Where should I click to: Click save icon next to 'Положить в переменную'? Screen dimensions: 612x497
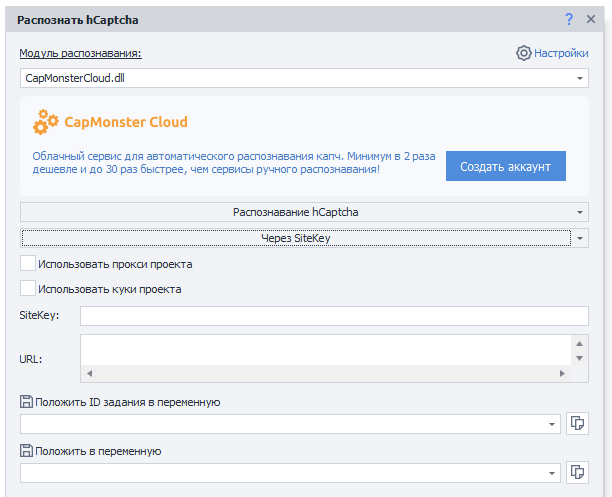tap(26, 450)
